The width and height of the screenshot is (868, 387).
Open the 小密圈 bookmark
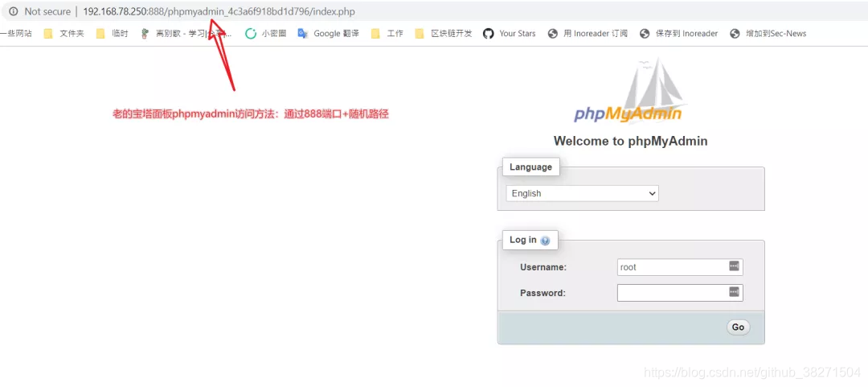[266, 33]
